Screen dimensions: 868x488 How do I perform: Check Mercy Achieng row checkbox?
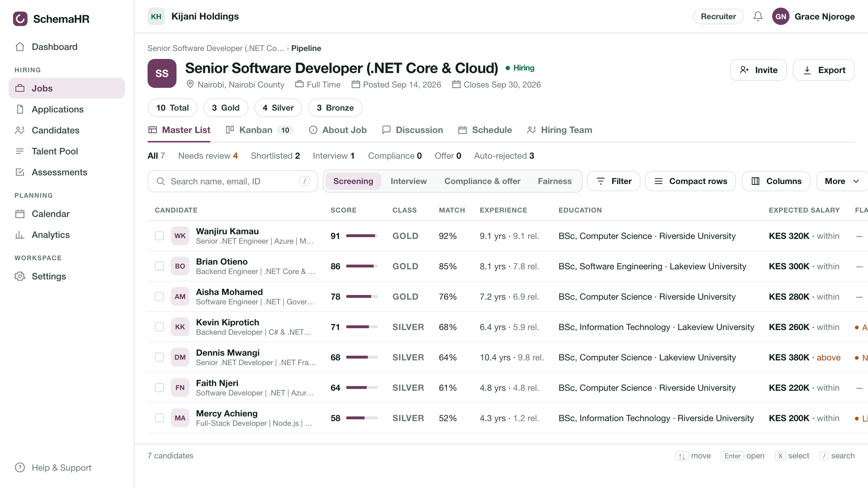point(159,418)
